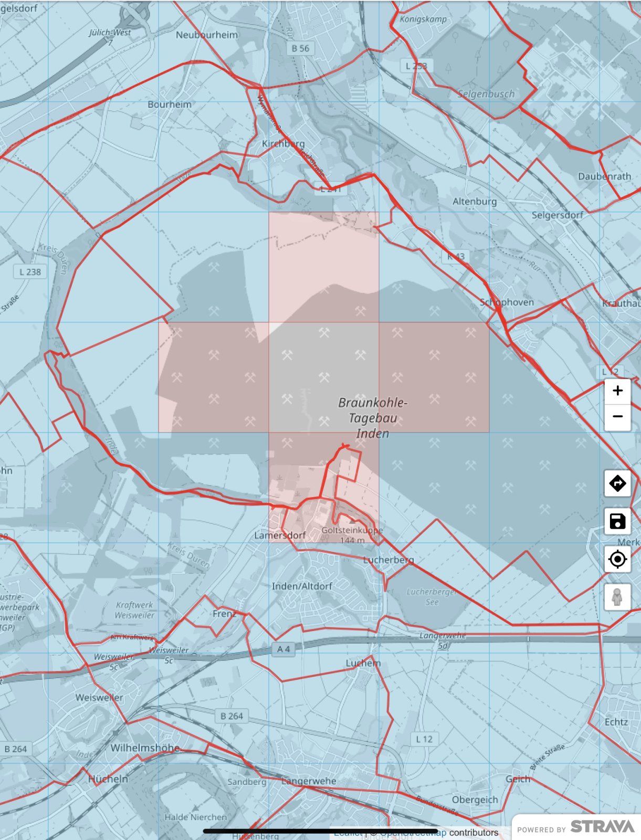Viewport: 641px width, 840px height.
Task: Click the Lucherberger See lake label
Action: pyautogui.click(x=432, y=597)
